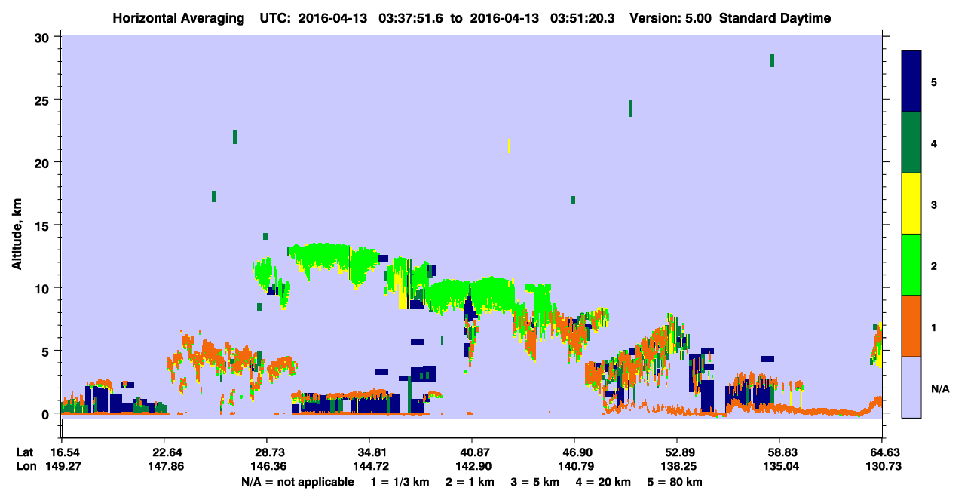Click latitude value 22.64
The width and height of the screenshot is (980, 503).
click(x=164, y=452)
